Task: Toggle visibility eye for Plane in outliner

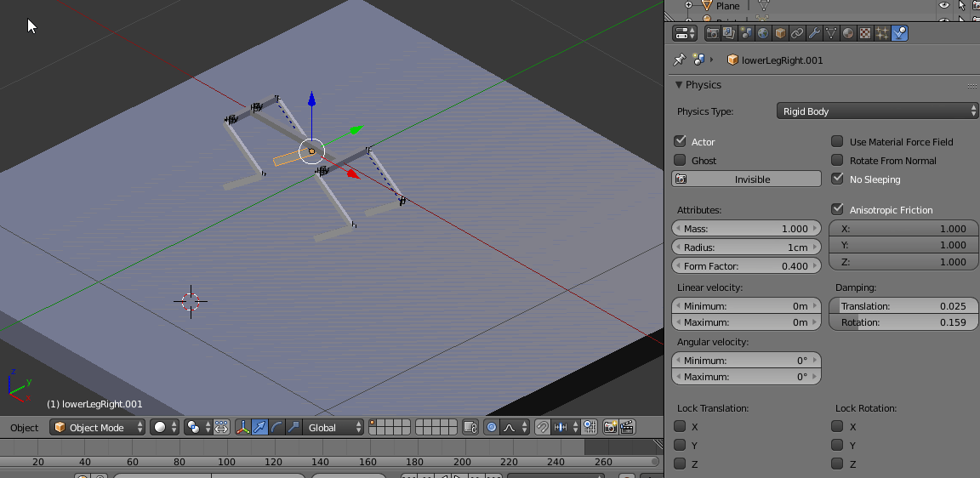Action: pyautogui.click(x=943, y=6)
